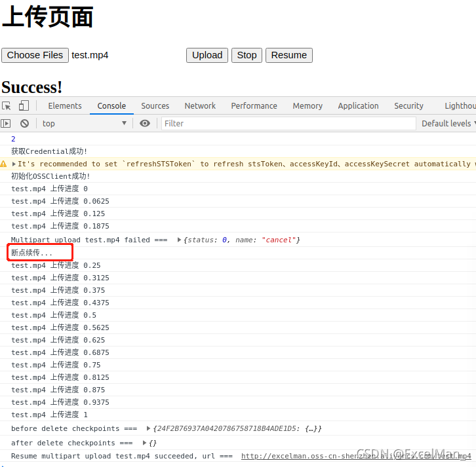Expand the before delete checkpoints object

pyautogui.click(x=148, y=428)
